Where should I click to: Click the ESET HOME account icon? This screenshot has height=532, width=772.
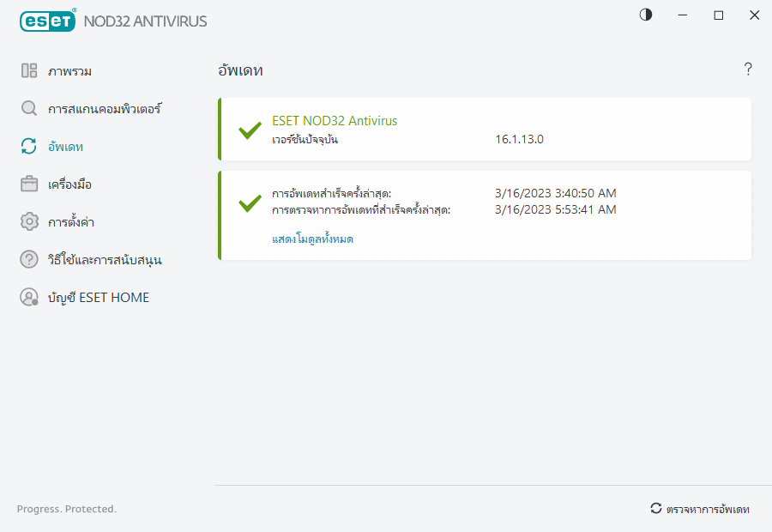(x=29, y=297)
